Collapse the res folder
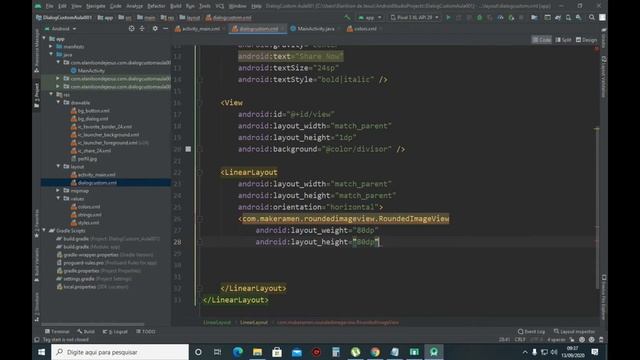 point(51,94)
